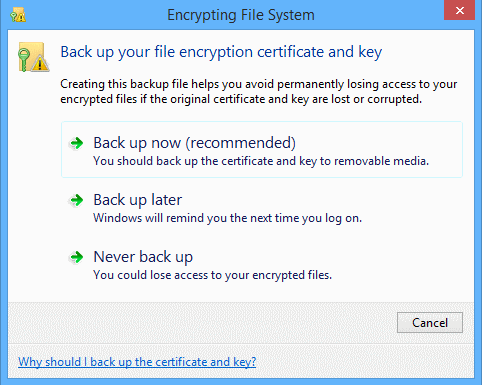This screenshot has height=385, width=482.
Task: Click the small key icon in title bar
Action: coord(18,14)
